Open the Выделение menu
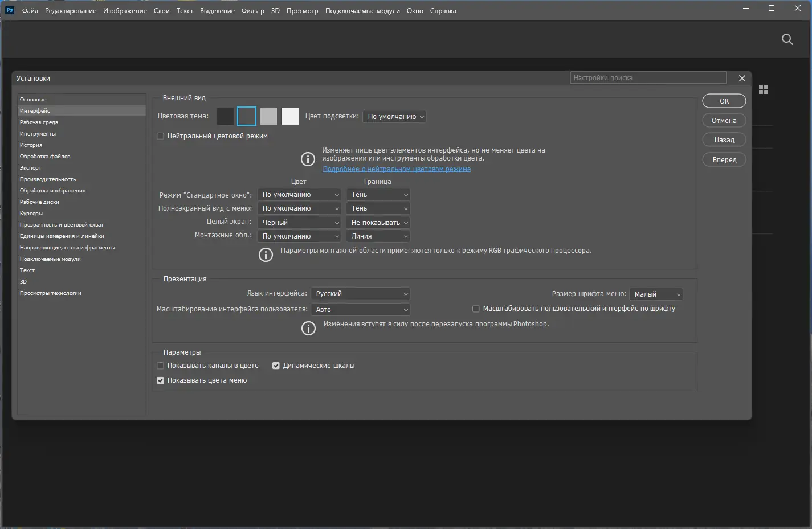812x529 pixels. point(217,11)
